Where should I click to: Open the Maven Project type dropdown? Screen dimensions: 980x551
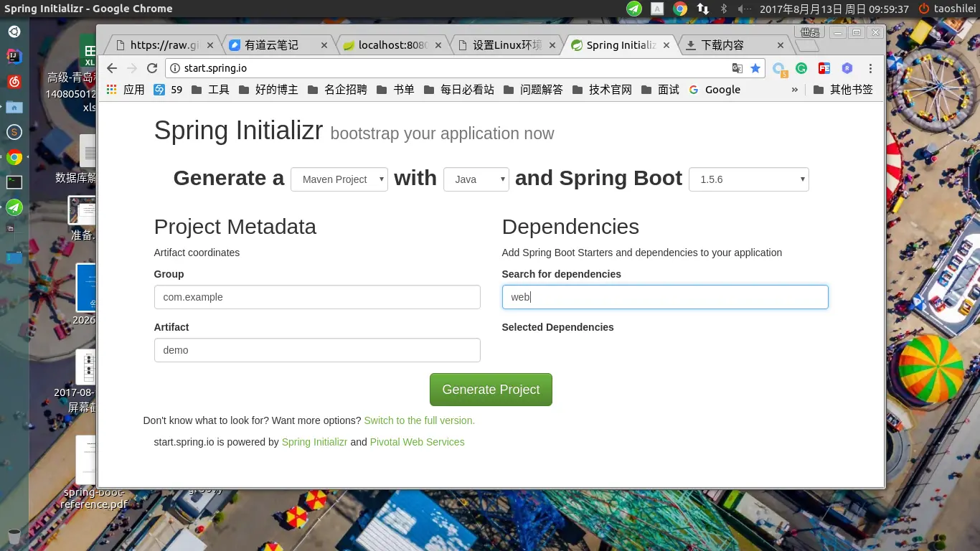tap(339, 179)
